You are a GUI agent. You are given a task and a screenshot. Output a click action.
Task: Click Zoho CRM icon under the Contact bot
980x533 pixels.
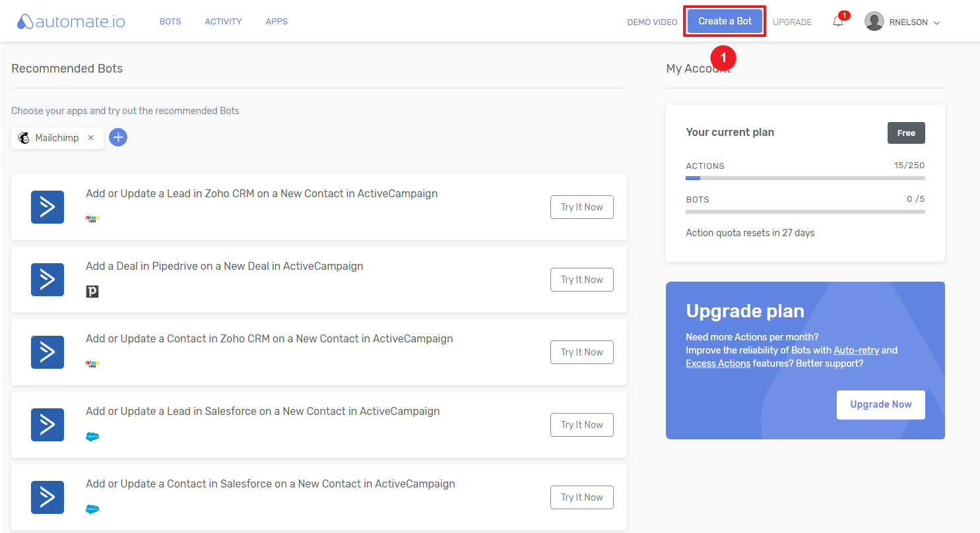(92, 364)
